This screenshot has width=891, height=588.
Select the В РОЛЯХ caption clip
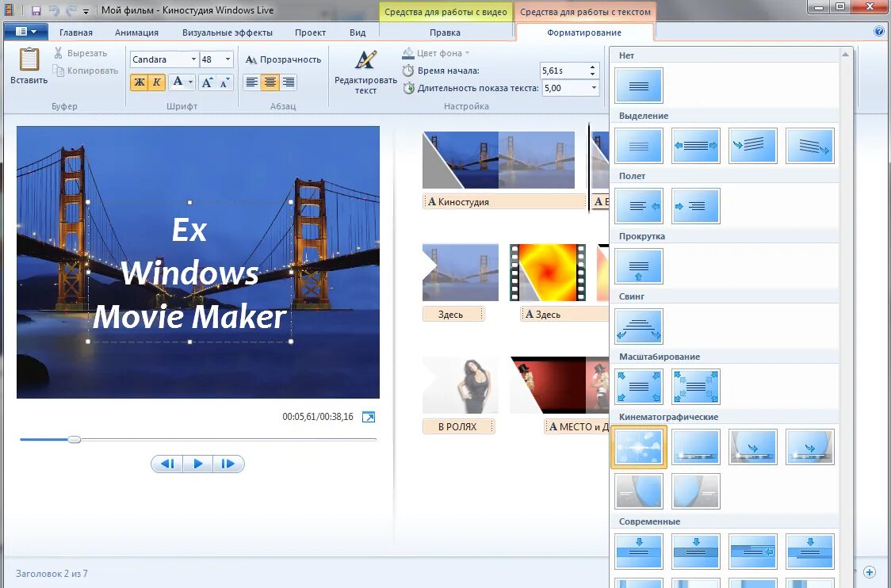point(458,426)
